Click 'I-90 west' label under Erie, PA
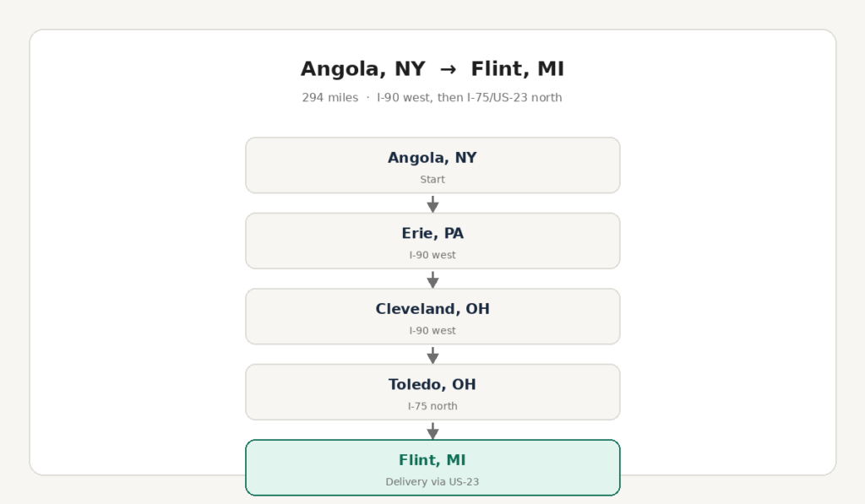 click(x=432, y=255)
